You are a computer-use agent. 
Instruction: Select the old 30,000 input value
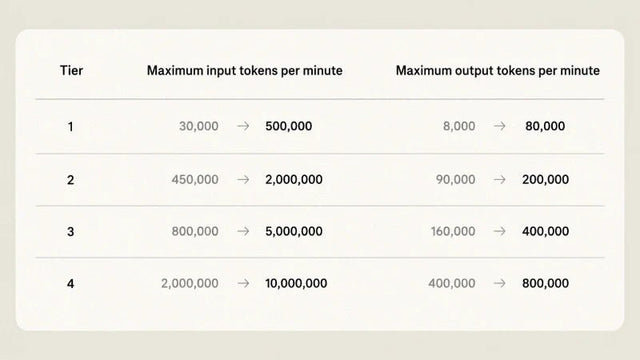coord(199,126)
